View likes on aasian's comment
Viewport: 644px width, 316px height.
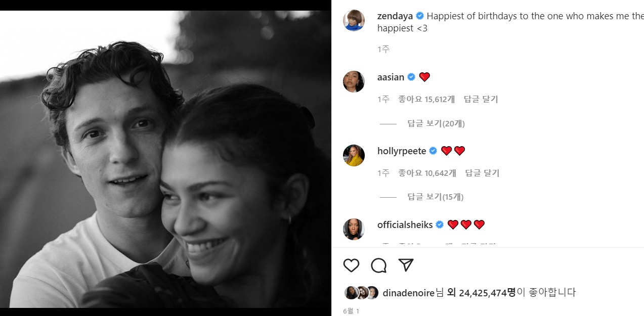pos(426,100)
